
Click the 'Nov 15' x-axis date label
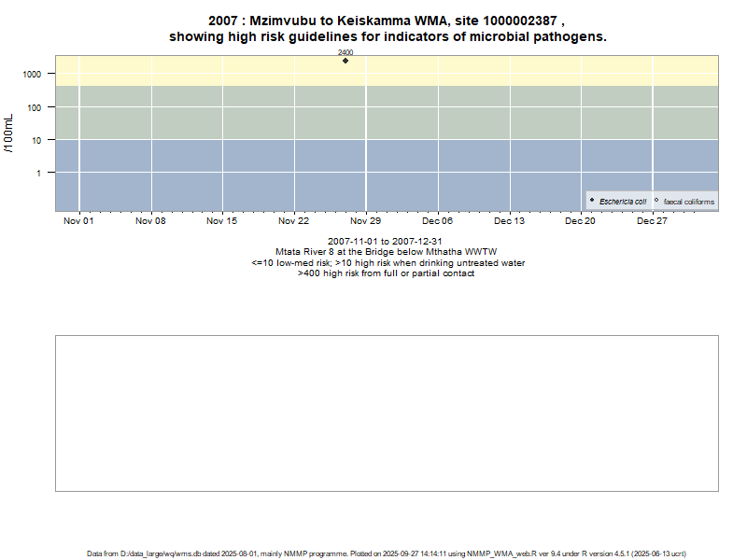click(x=222, y=221)
